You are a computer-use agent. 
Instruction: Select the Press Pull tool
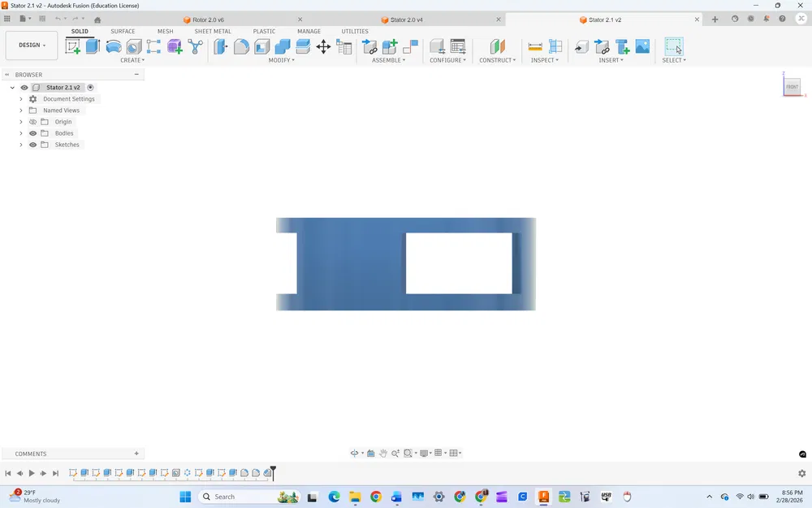coord(221,46)
